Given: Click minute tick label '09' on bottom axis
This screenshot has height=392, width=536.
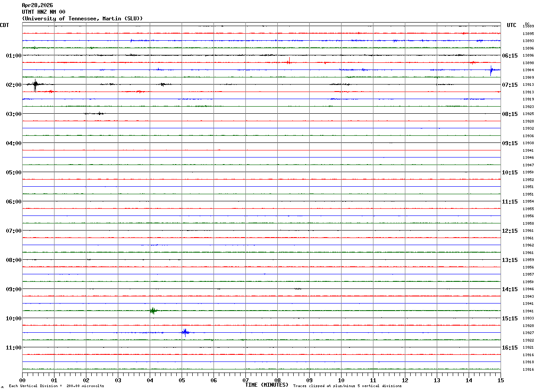Looking at the screenshot, I should (309, 380).
